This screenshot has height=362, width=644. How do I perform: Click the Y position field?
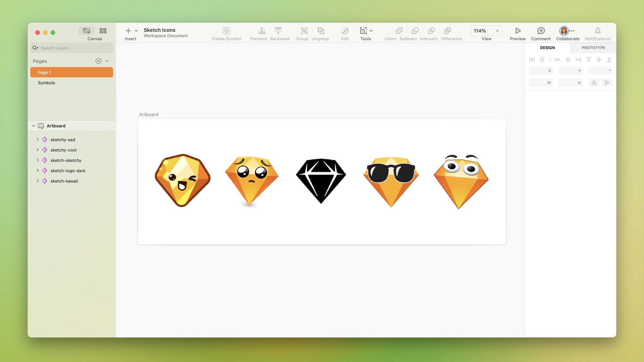(x=571, y=71)
